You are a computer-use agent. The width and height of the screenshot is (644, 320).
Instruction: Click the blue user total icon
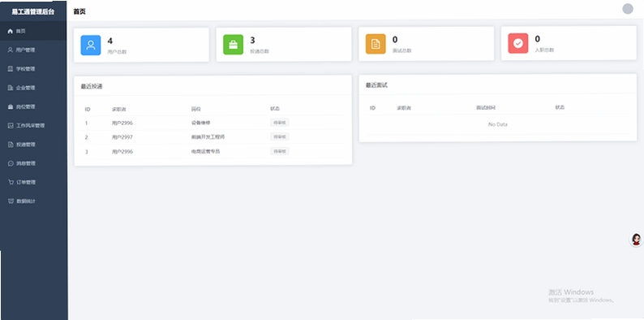pos(91,45)
